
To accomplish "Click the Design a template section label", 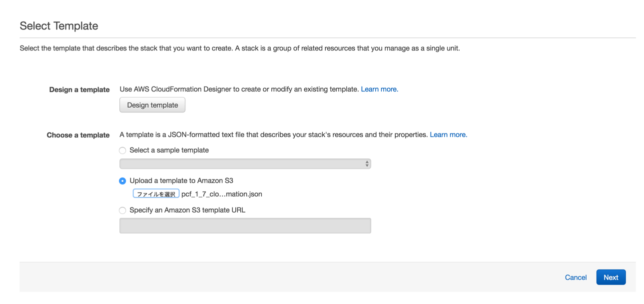I will coord(79,89).
